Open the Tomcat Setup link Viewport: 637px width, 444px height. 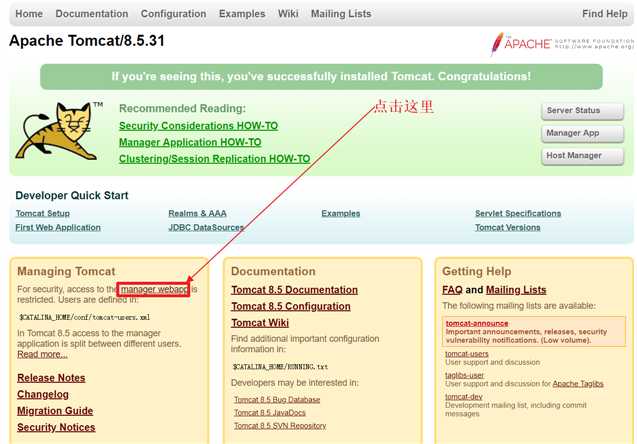coord(43,213)
